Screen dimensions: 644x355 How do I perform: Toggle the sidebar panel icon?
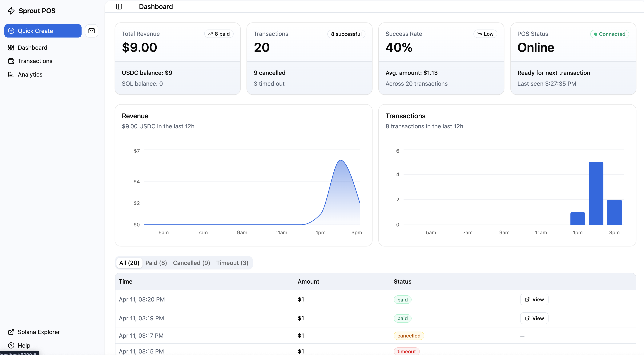119,6
